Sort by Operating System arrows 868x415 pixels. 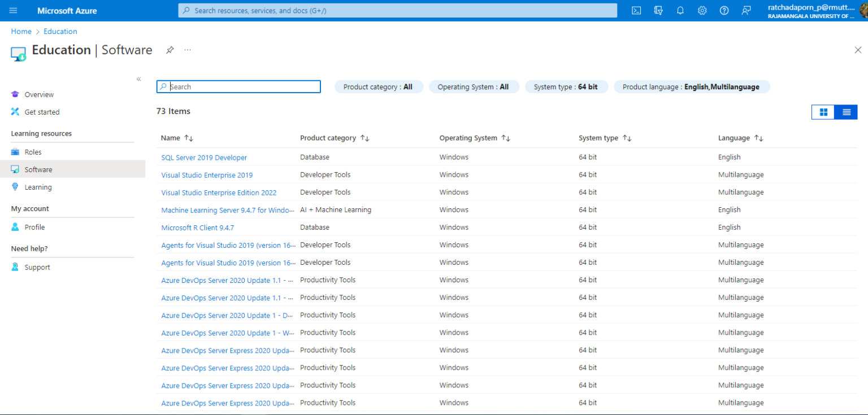click(x=506, y=138)
